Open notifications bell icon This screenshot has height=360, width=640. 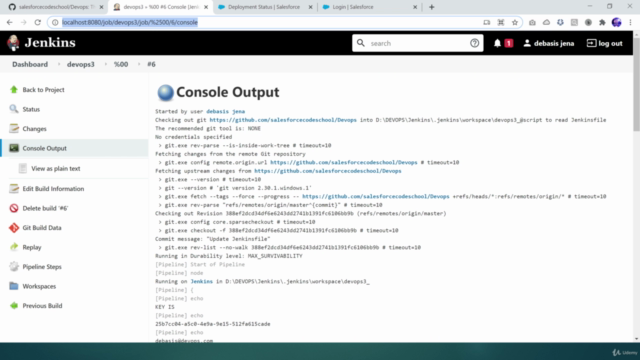pos(497,43)
